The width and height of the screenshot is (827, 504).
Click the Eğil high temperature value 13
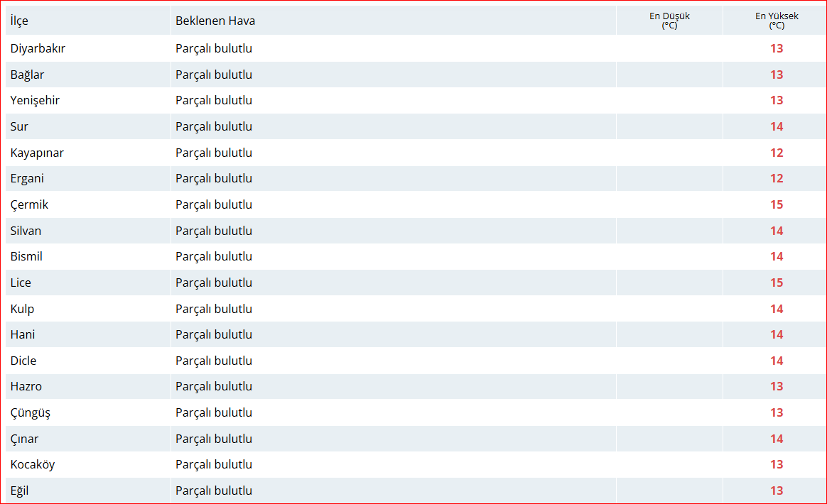776,491
